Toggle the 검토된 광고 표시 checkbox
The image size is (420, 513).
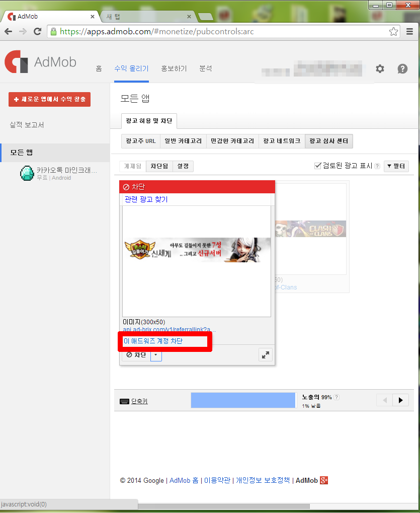coord(317,166)
